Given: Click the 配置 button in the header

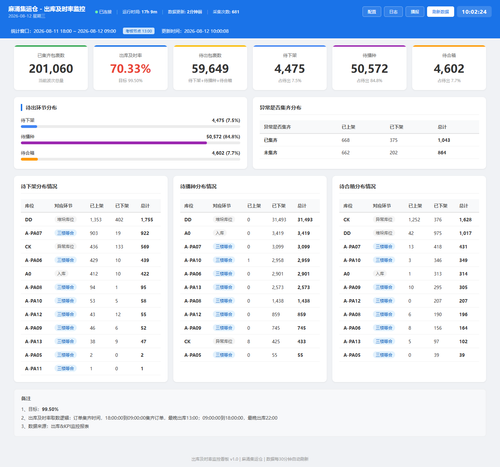Looking at the screenshot, I should point(372,12).
